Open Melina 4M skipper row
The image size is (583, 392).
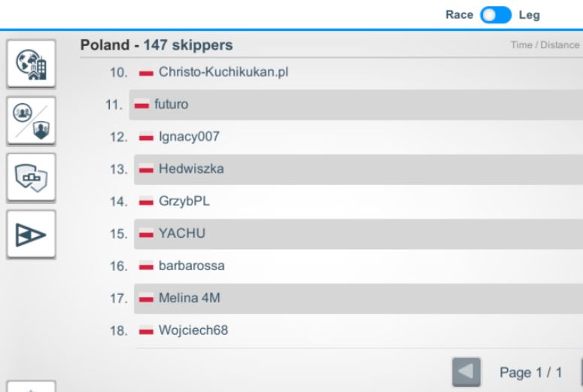(x=358, y=298)
